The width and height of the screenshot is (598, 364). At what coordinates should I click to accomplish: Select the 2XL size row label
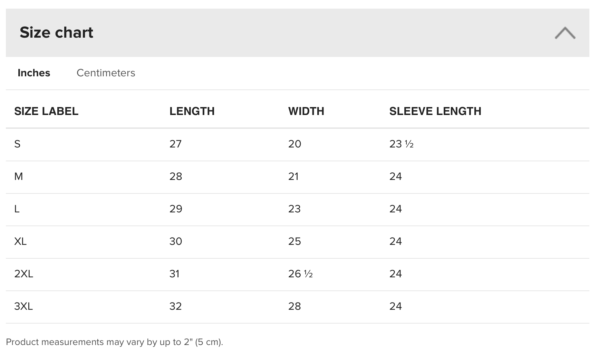(23, 274)
